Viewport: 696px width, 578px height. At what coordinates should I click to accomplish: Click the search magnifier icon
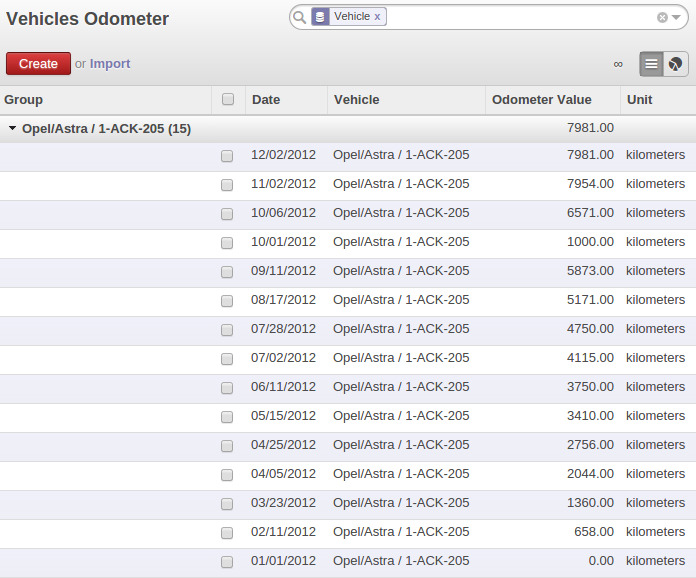click(299, 17)
